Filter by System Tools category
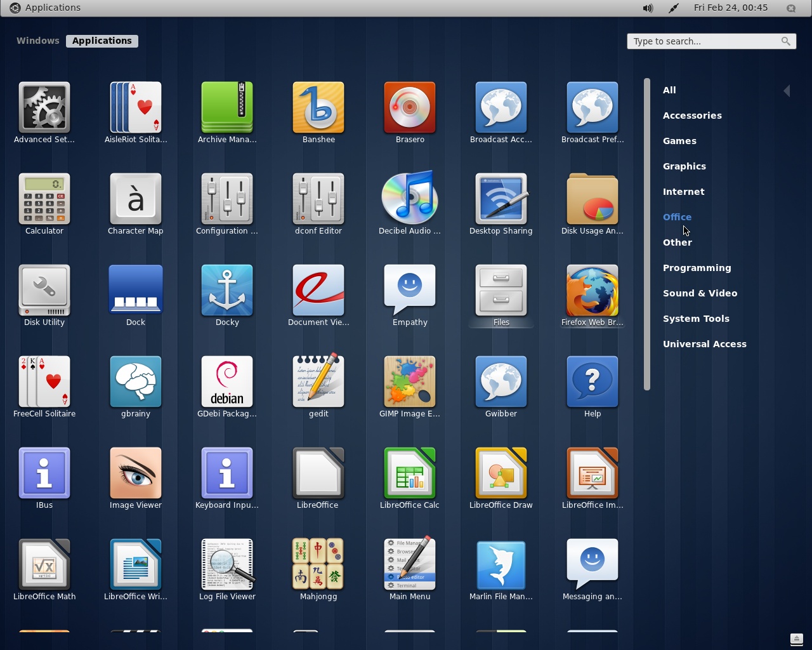 point(696,319)
